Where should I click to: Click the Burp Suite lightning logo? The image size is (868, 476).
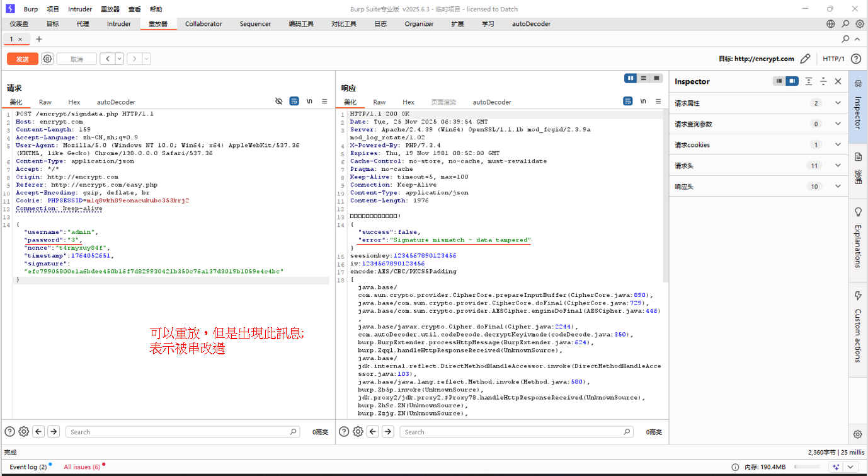[10, 9]
